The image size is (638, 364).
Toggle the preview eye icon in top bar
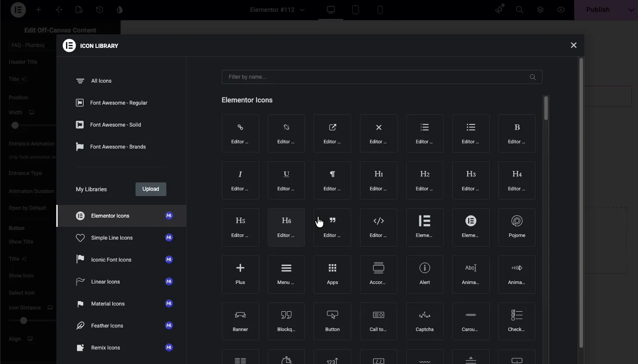click(561, 10)
